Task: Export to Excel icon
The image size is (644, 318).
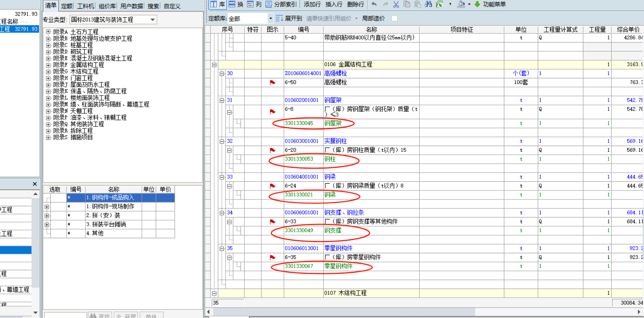Action: point(439,4)
